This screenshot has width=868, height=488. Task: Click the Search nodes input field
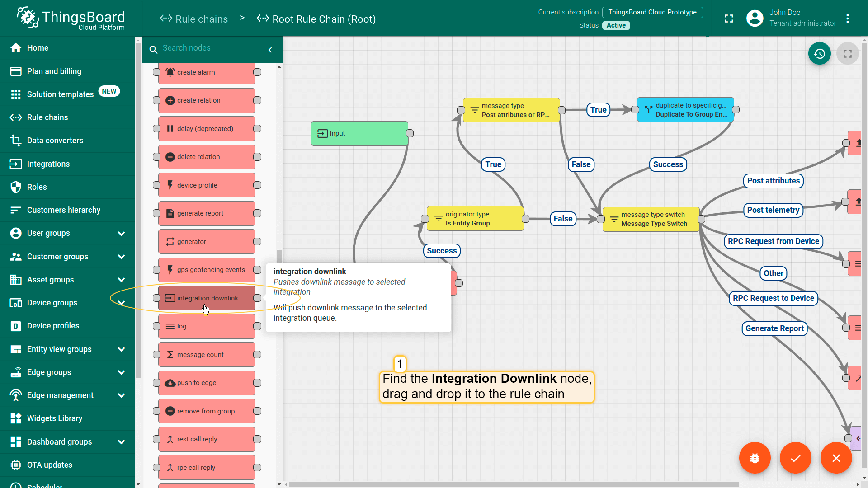pyautogui.click(x=211, y=48)
